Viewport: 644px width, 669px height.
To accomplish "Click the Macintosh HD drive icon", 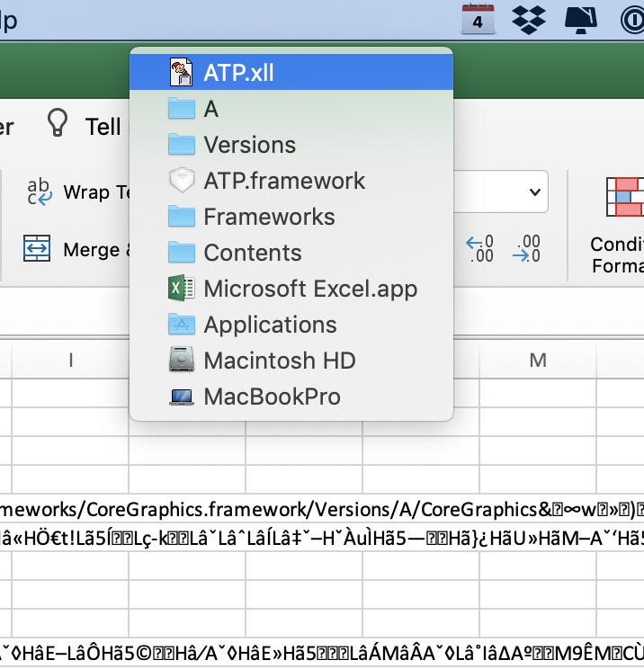I will tap(182, 360).
